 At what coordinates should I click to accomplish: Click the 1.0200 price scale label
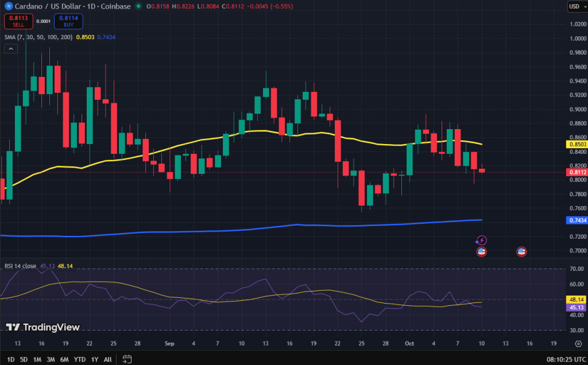click(578, 24)
